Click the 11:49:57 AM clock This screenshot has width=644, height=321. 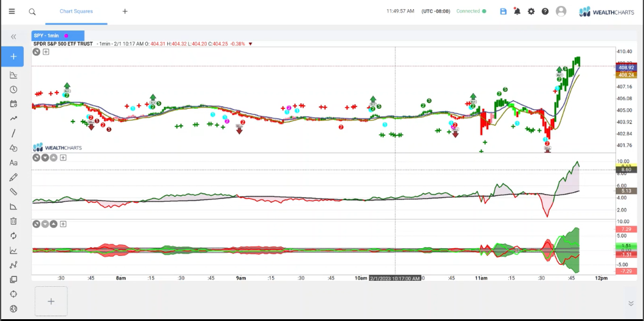[400, 11]
